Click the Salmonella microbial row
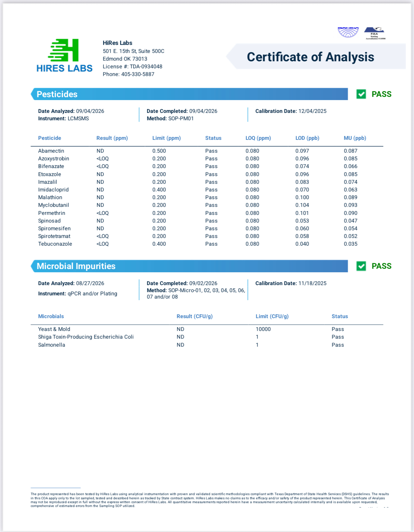414x532 pixels. [x=207, y=345]
